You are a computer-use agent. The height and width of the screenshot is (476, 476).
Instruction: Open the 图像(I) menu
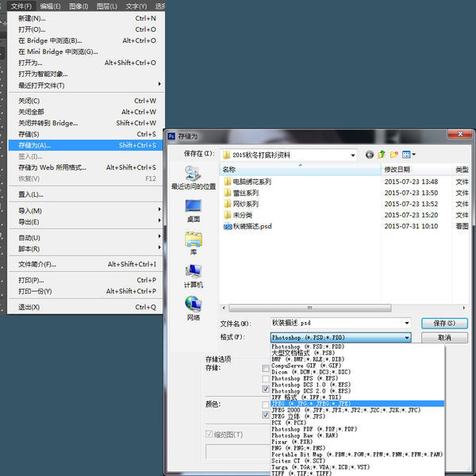79,6
